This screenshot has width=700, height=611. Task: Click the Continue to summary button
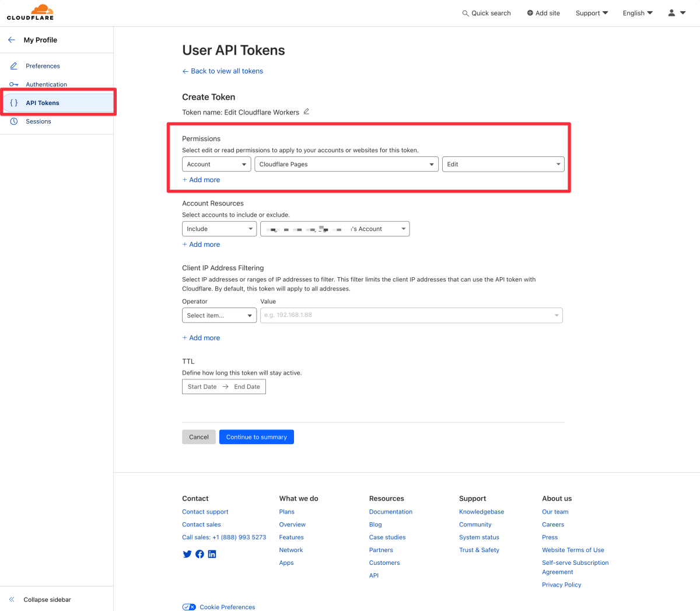[x=256, y=437]
